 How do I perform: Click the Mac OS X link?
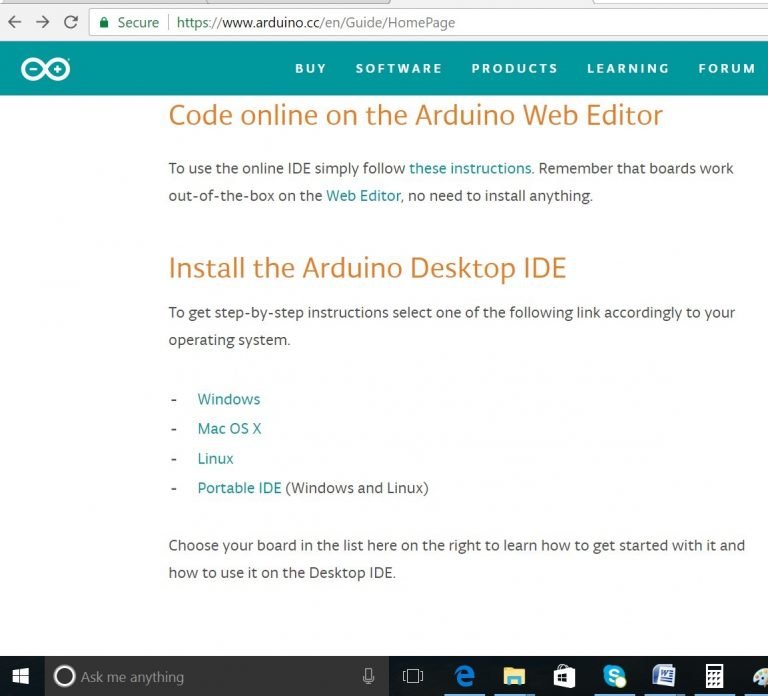click(x=229, y=429)
